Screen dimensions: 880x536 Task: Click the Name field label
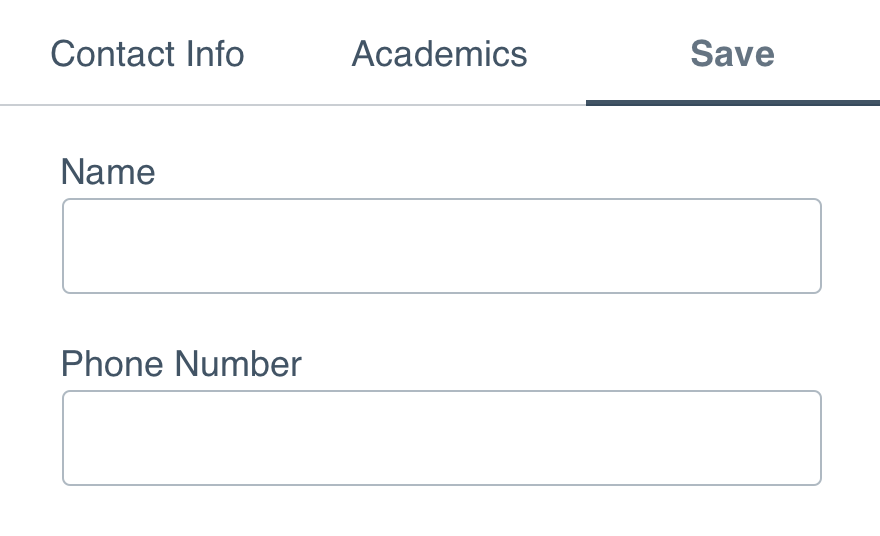[x=108, y=172]
